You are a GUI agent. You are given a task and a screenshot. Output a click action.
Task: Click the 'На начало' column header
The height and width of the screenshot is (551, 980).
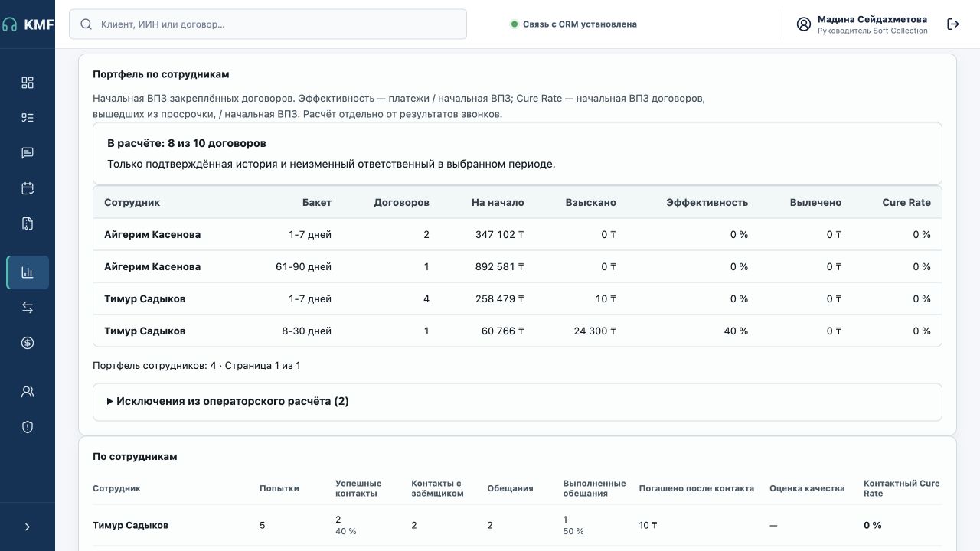click(x=498, y=203)
